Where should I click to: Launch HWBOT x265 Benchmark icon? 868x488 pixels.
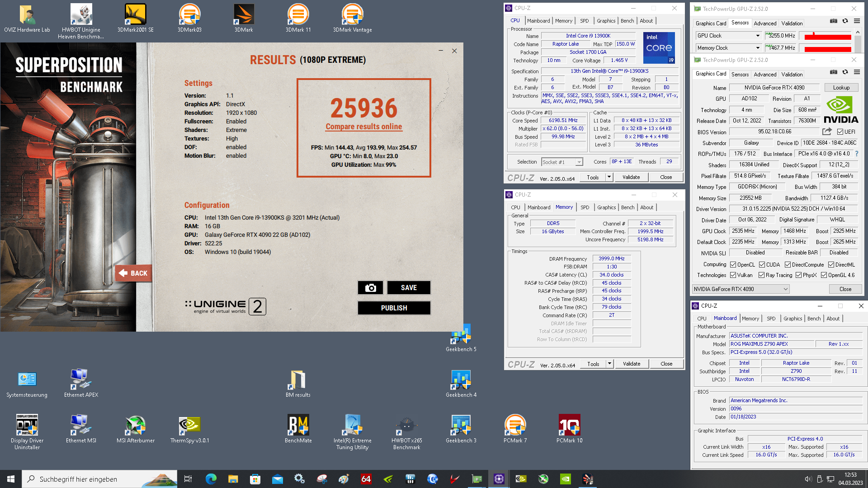407,432
